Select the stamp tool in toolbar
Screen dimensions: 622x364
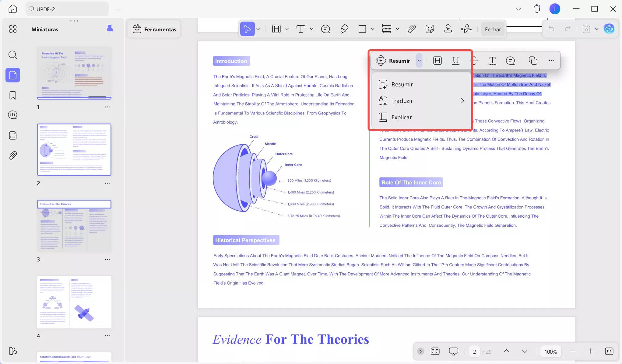448,29
